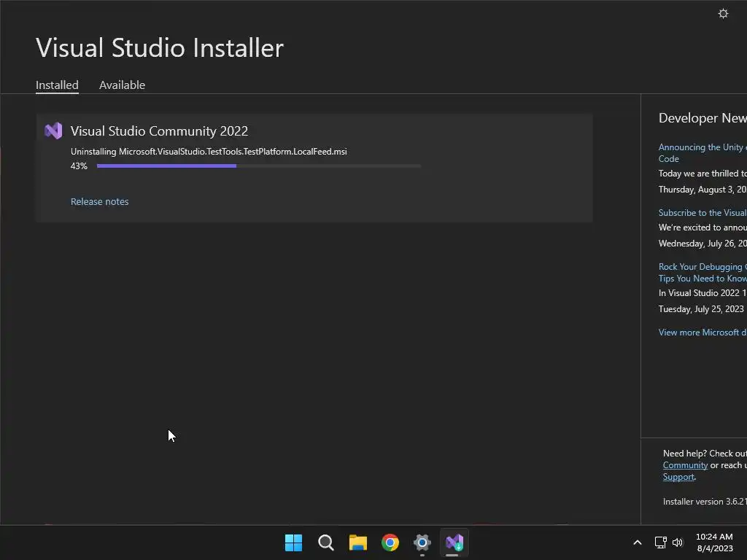Open Rock Your Debugging news article

[x=703, y=273]
